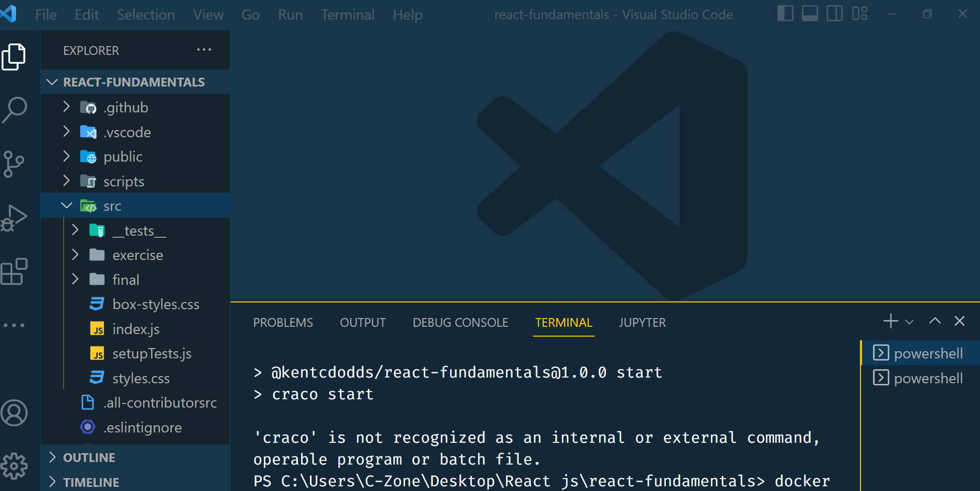The width and height of the screenshot is (980, 491).
Task: Close the bottom panel
Action: [x=959, y=321]
